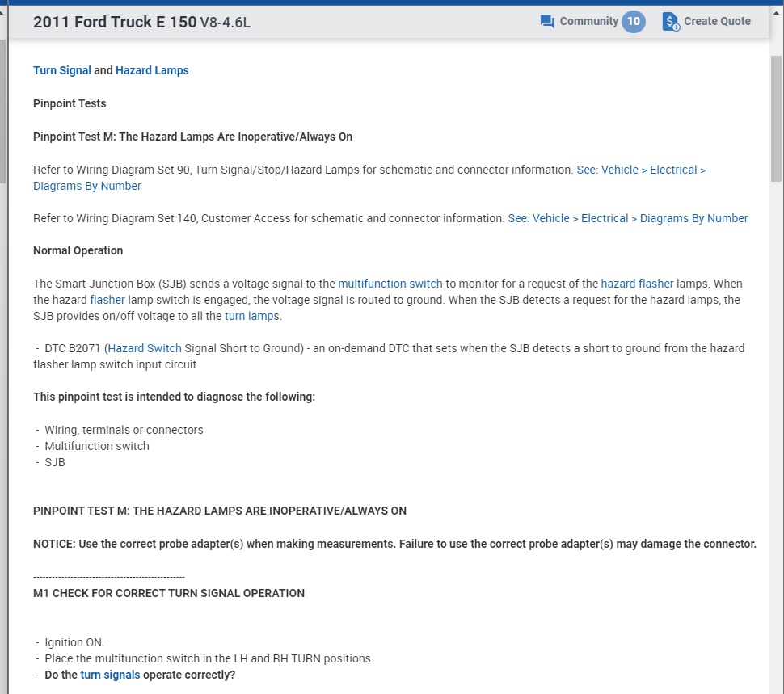Image resolution: width=784 pixels, height=694 pixels.
Task: Follow the hazard flasher link
Action: coord(637,284)
